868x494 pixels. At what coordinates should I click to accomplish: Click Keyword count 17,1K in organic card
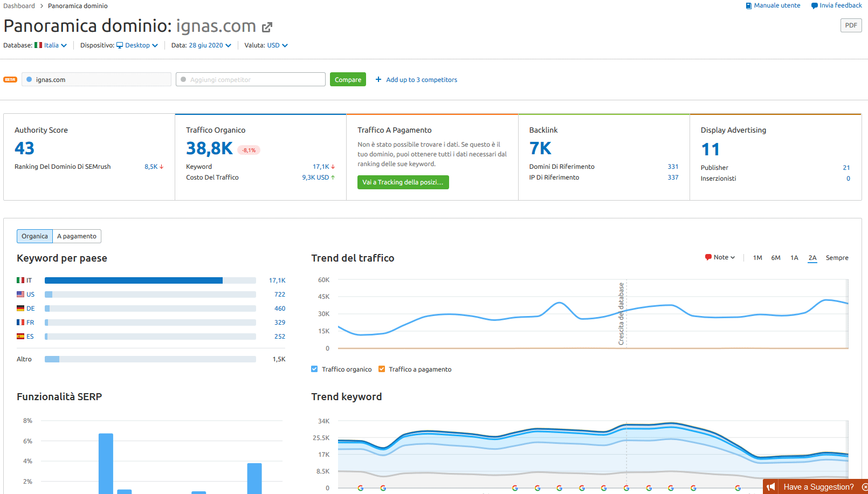tap(321, 167)
